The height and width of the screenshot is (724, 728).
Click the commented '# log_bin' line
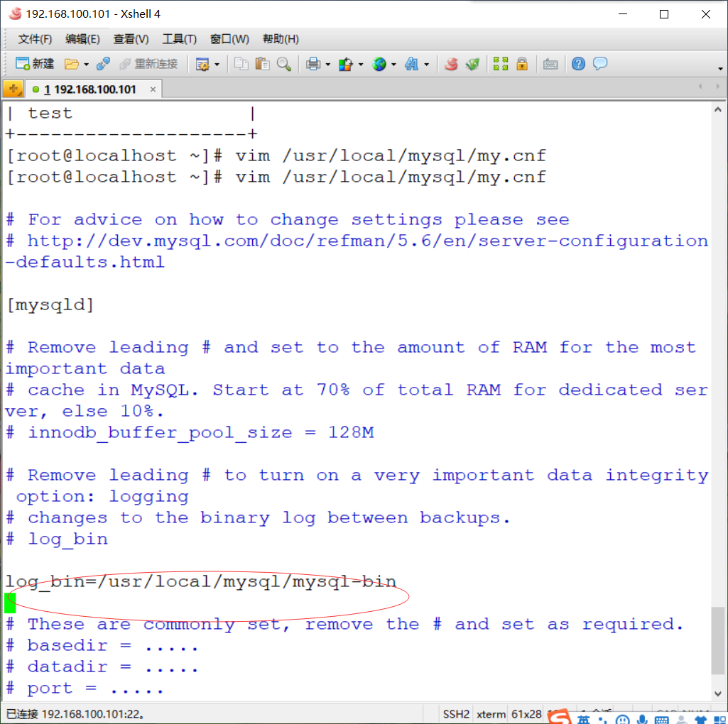click(57, 539)
